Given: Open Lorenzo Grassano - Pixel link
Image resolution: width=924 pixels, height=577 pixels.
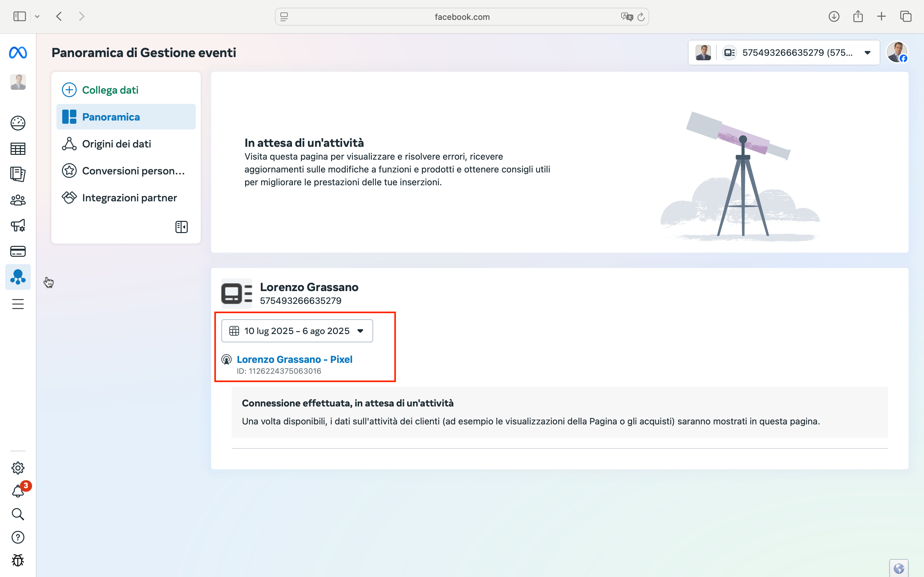Looking at the screenshot, I should (295, 359).
